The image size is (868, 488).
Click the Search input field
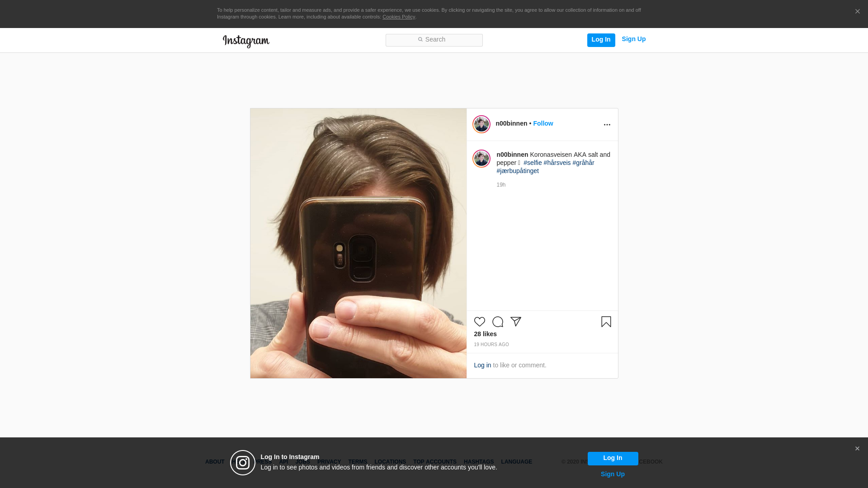(x=434, y=40)
